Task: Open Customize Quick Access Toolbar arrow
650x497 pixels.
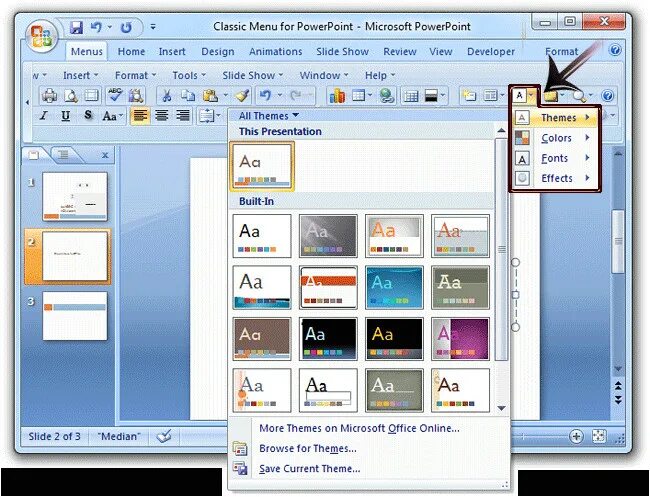Action: pos(153,27)
